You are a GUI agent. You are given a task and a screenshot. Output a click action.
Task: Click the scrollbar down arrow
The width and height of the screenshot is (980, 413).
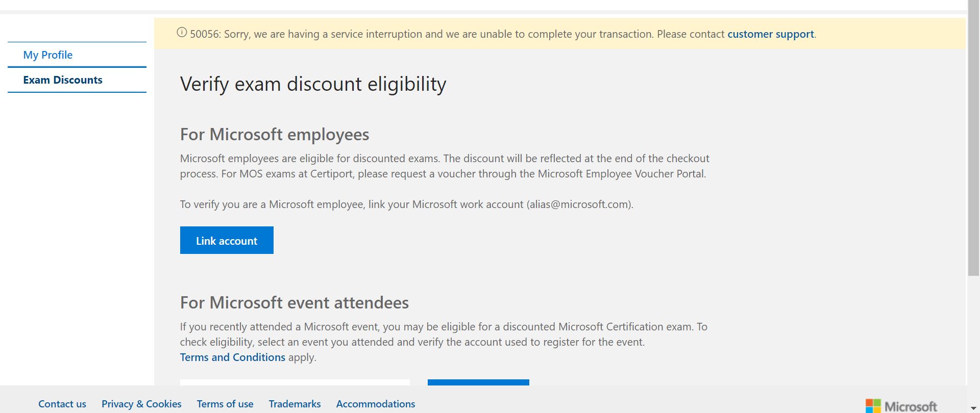point(973,408)
